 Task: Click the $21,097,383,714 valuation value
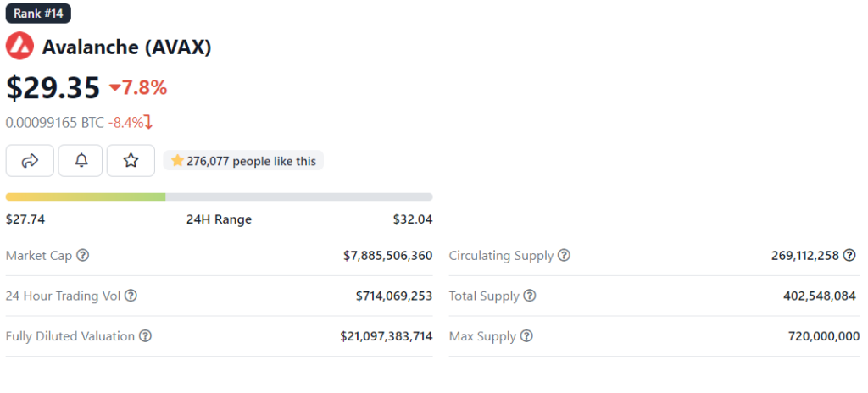coord(387,336)
